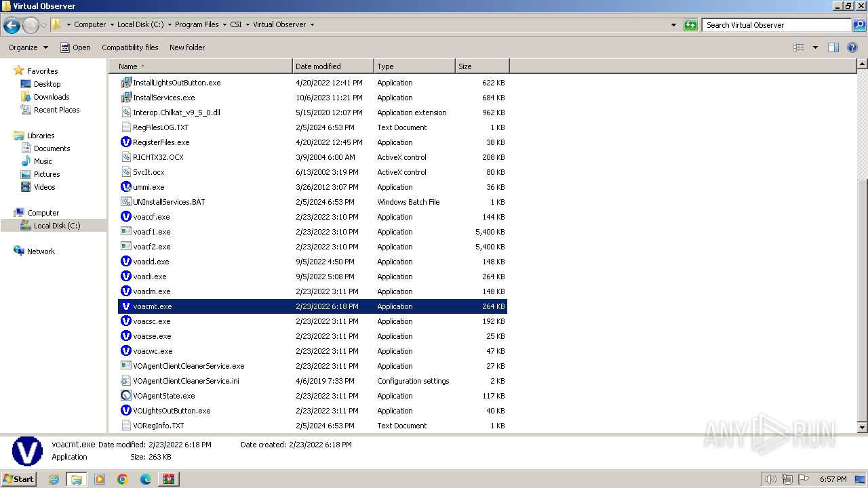Expand the arrow after Computer breadcrumb
Image resolution: width=868 pixels, height=488 pixels.
point(112,24)
